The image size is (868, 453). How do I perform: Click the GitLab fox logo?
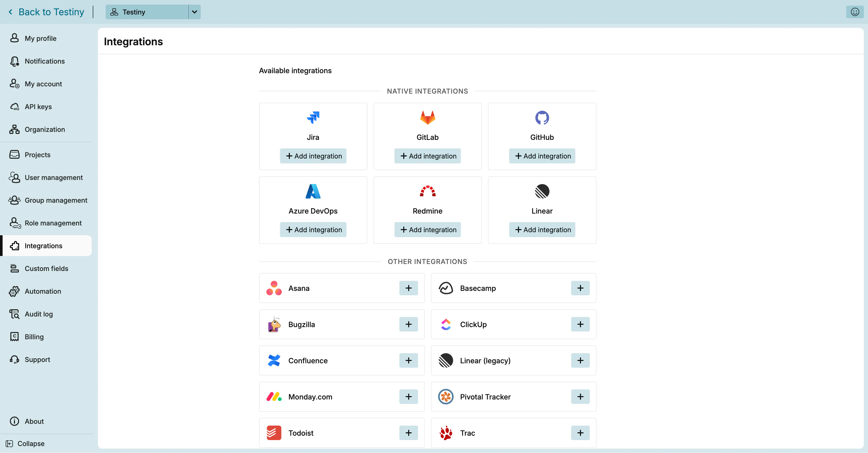click(428, 117)
